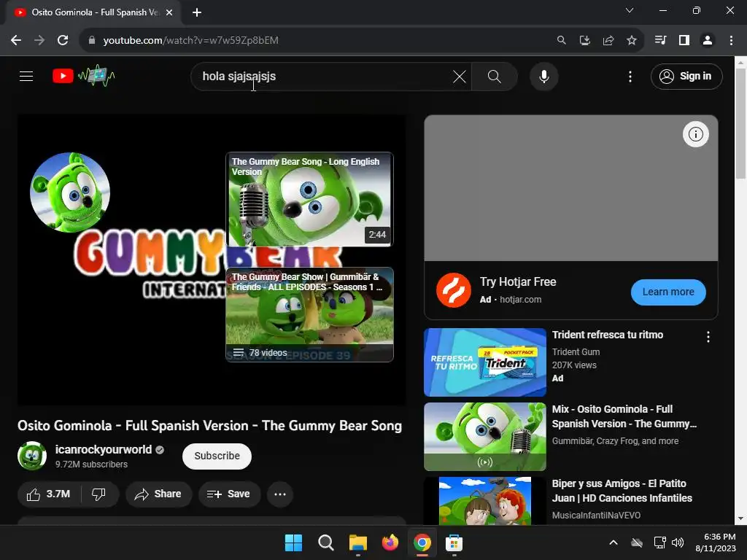Open Chrome three-dot menu
Viewport: 747px width, 560px height.
pos(731,41)
